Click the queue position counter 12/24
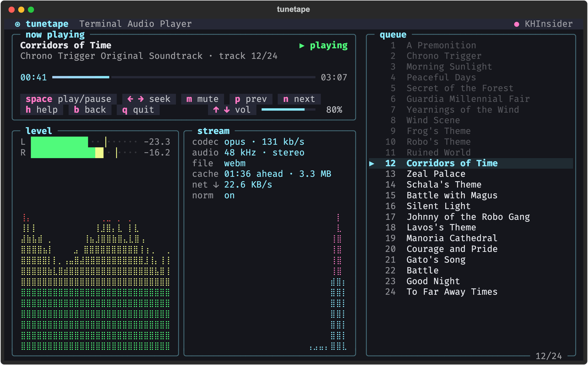588x365 pixels. pyautogui.click(x=549, y=356)
